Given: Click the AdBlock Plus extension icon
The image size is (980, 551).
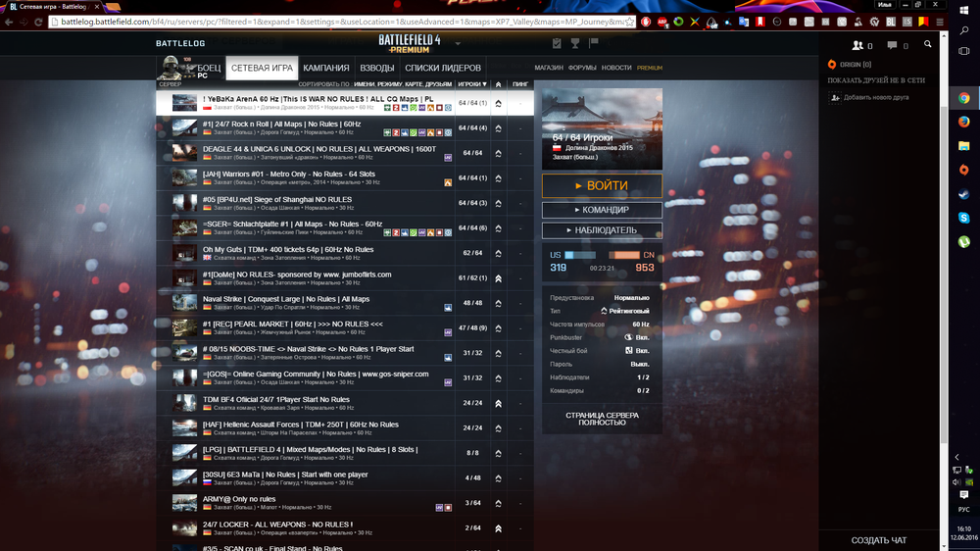Looking at the screenshot, I should click(661, 22).
